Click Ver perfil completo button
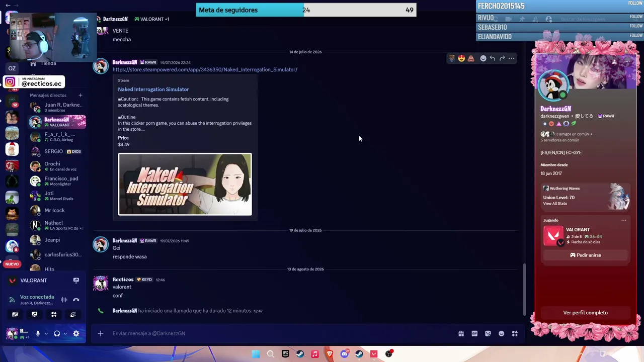 tap(585, 313)
